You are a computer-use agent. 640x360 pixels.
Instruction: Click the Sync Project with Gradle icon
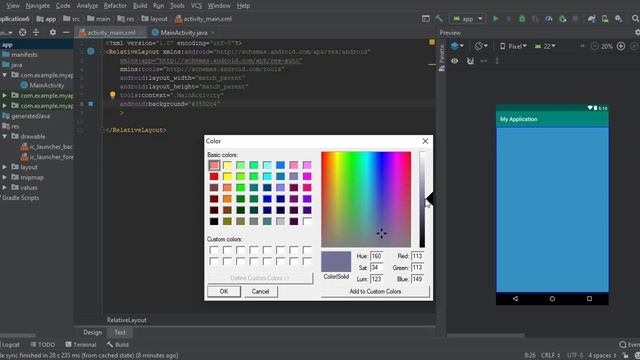click(x=591, y=19)
